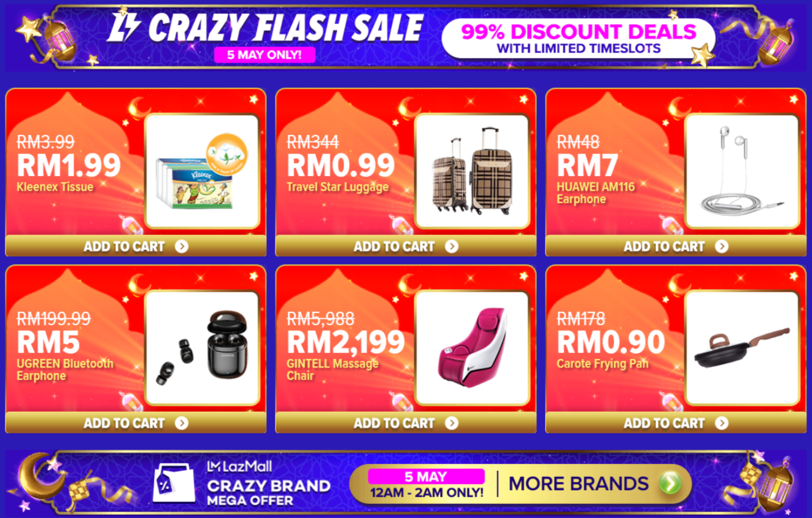This screenshot has width=812, height=518.
Task: Open the HUAWEI AM116 earphone product image
Action: tap(742, 171)
